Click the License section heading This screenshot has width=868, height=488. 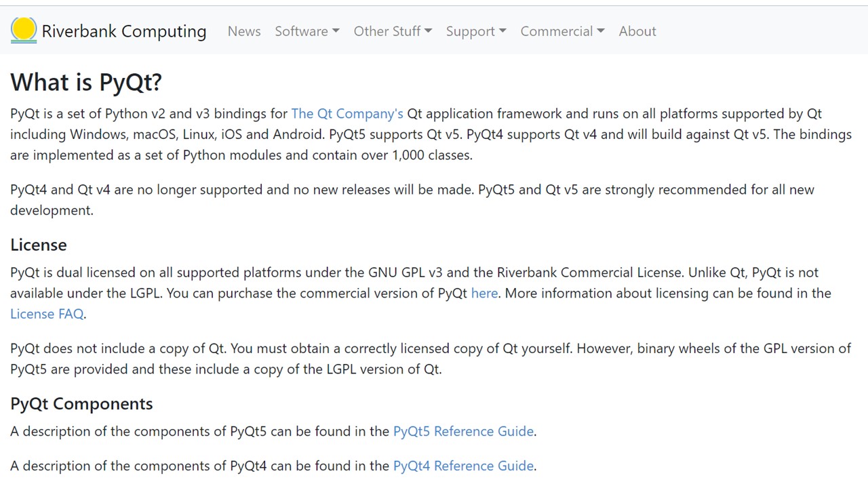click(39, 245)
